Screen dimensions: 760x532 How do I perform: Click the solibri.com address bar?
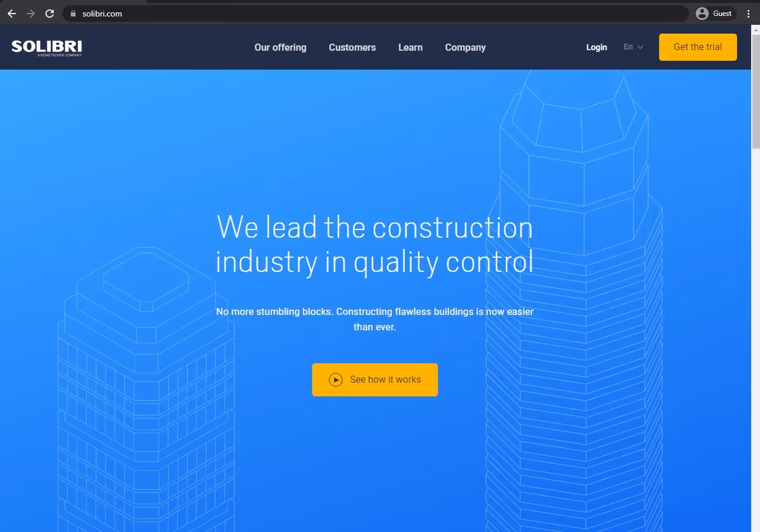[375, 14]
